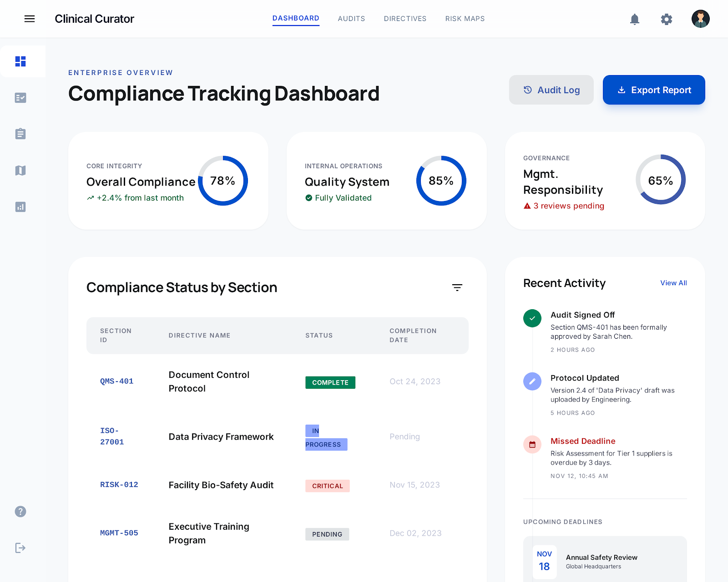Screen dimensions: 728x582
Task: Click the Nov 15, 2023 completion date
Action: click(x=415, y=485)
